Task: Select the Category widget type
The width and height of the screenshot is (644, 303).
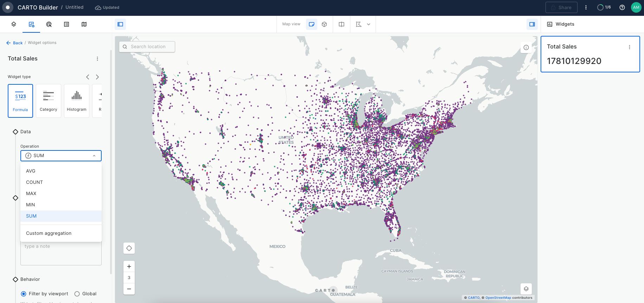Action: pyautogui.click(x=49, y=101)
